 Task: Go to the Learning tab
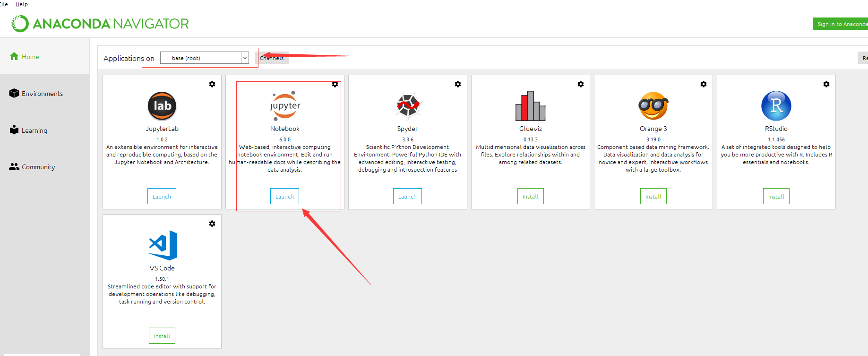44,130
